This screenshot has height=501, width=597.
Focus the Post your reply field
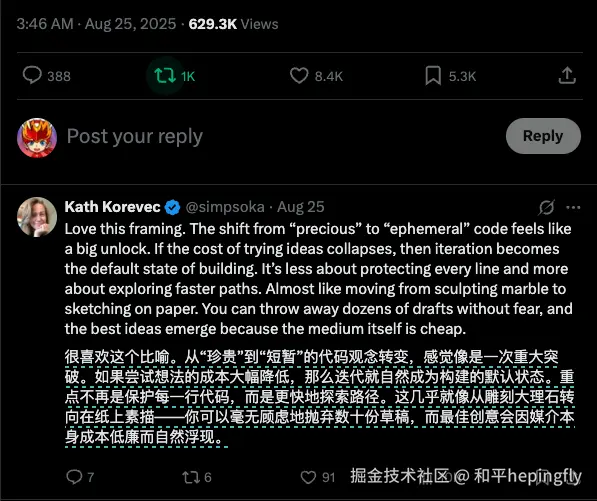click(x=282, y=136)
